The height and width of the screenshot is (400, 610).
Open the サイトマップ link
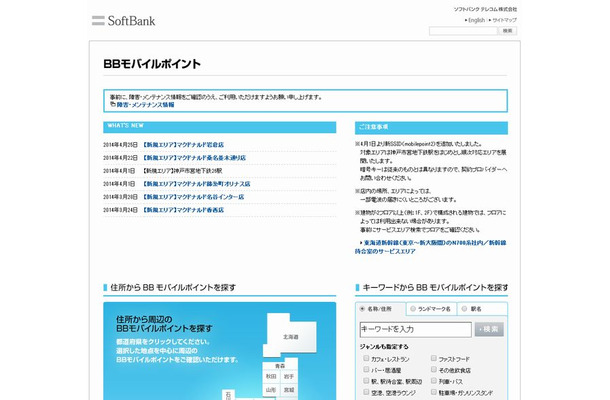click(504, 20)
